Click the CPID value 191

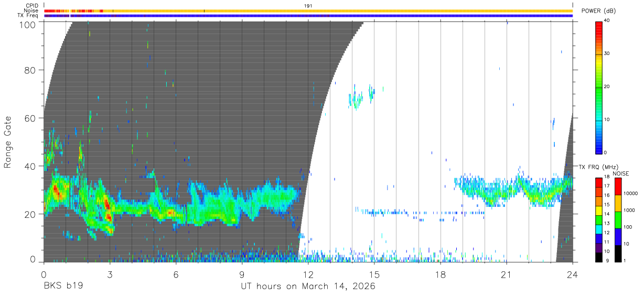click(308, 6)
